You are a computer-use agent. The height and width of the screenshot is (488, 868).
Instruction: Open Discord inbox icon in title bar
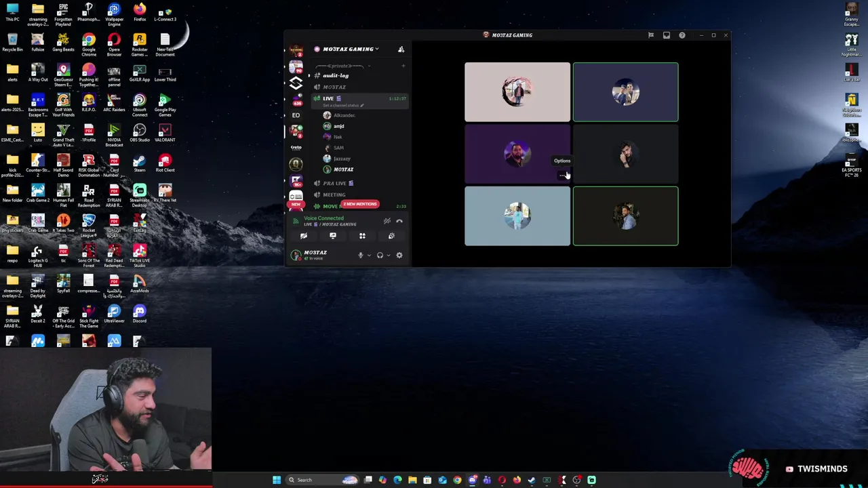pyautogui.click(x=667, y=35)
